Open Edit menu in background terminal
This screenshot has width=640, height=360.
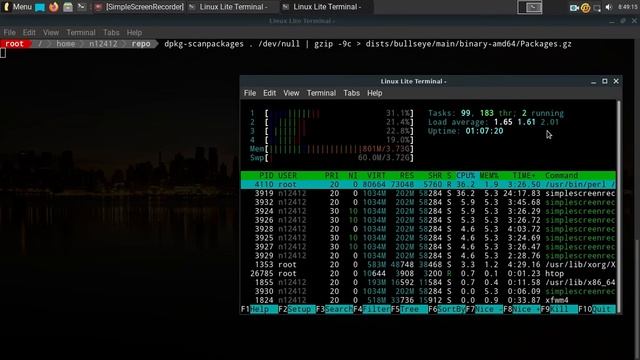pos(29,32)
